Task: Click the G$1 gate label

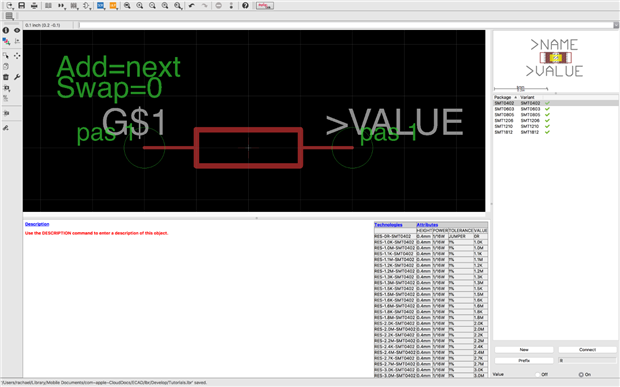Action: (134, 122)
